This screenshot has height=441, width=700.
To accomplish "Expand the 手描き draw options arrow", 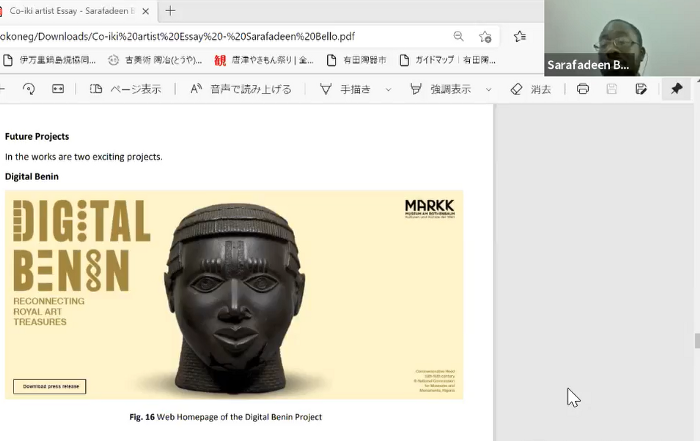I will click(x=388, y=90).
